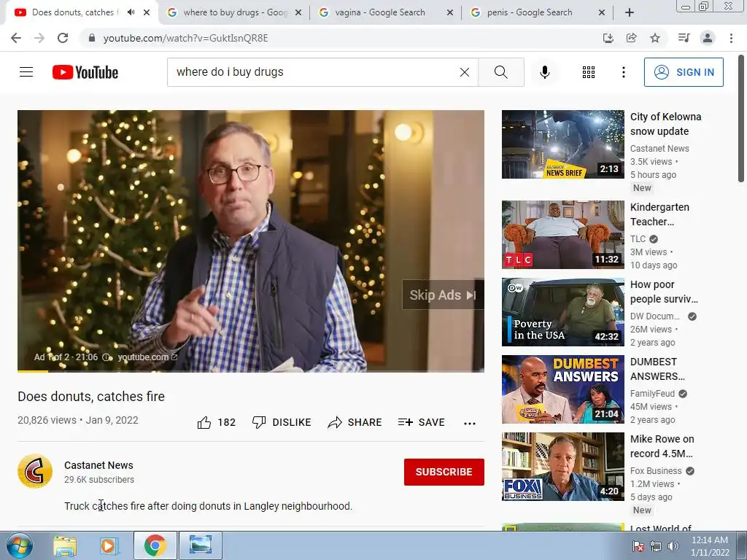The height and width of the screenshot is (560, 747).
Task: Click the install app icon in the address bar
Action: coord(608,38)
